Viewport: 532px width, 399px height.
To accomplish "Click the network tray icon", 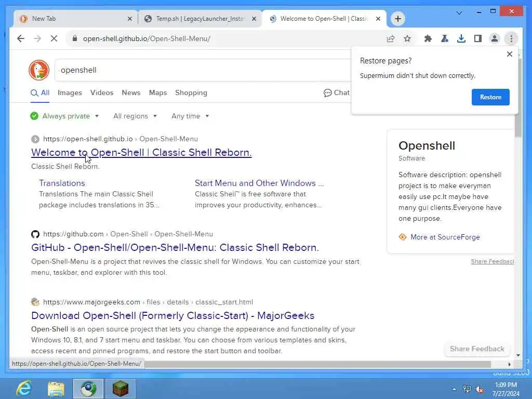I will point(467,389).
